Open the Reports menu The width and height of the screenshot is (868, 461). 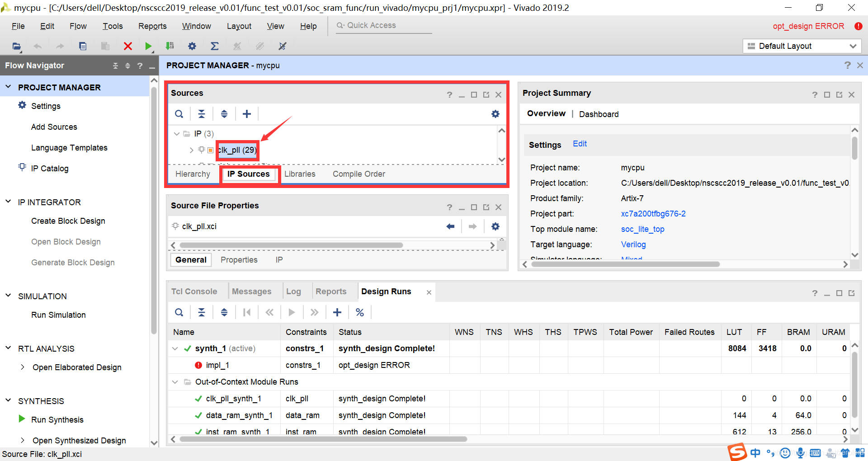(x=152, y=26)
